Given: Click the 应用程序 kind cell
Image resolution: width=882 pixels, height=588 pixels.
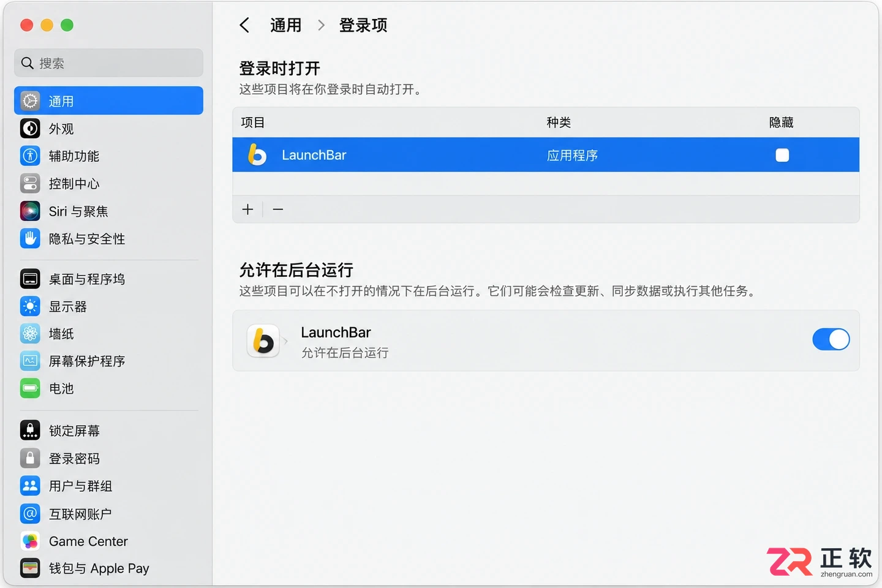Looking at the screenshot, I should click(572, 155).
